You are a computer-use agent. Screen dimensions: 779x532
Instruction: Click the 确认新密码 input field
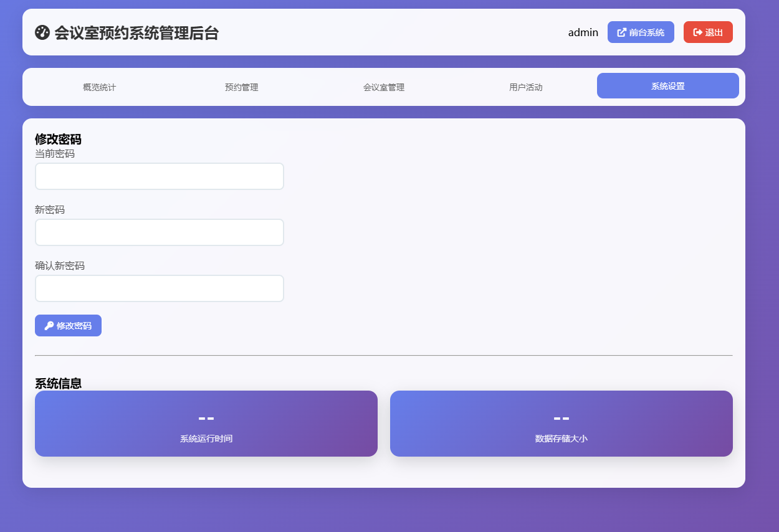(x=159, y=288)
